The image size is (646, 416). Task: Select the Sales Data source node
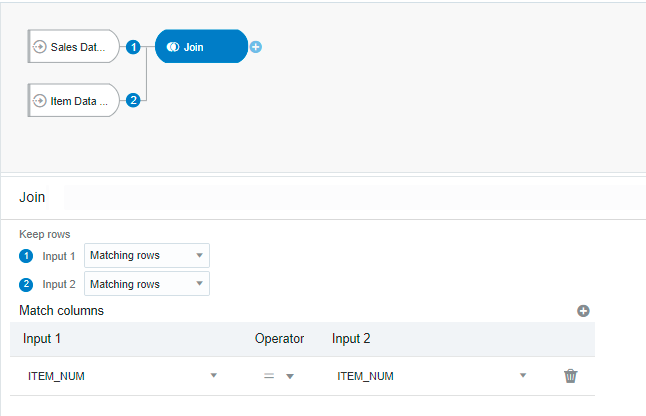pos(74,47)
